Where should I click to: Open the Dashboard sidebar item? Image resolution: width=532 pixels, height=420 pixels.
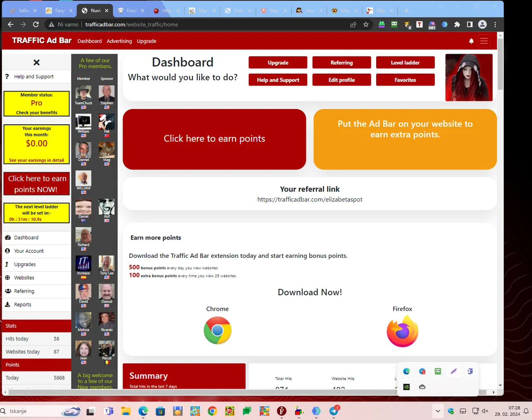tap(37, 237)
